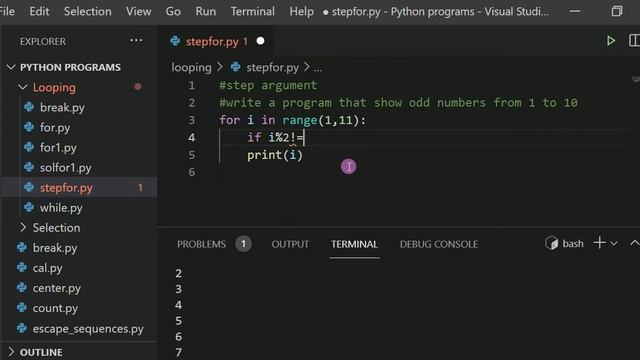This screenshot has height=360, width=640.
Task: Expand the Selection folder
Action: tap(23, 227)
